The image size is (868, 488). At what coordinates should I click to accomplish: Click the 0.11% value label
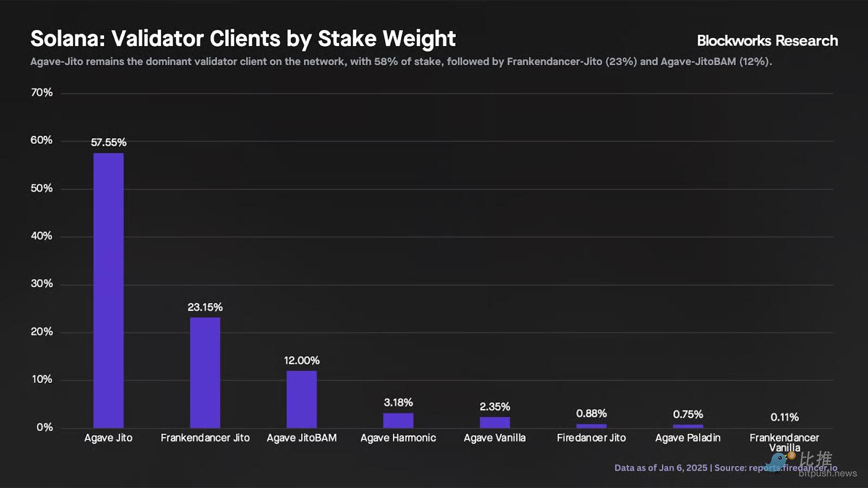[x=784, y=417]
